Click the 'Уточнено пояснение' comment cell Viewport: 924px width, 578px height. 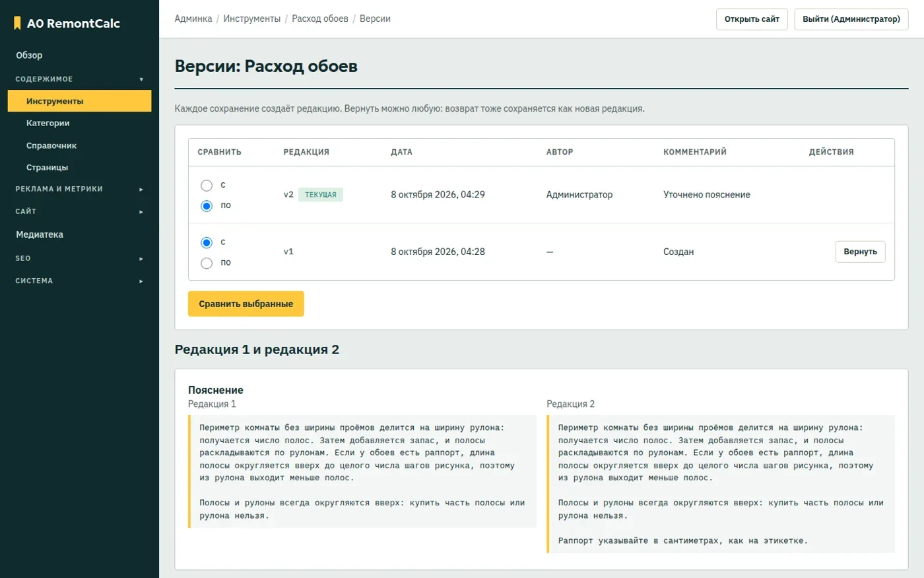point(707,195)
